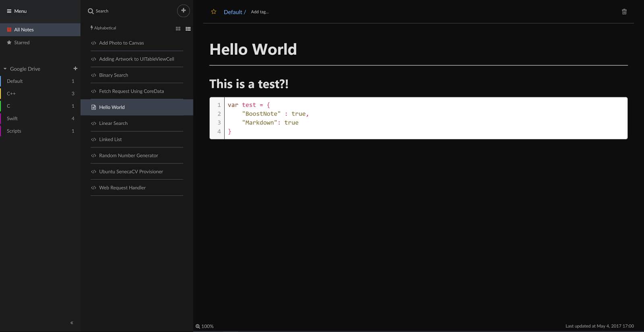Collapse the sidebar with double chevron
The width and height of the screenshot is (644, 332).
click(72, 323)
